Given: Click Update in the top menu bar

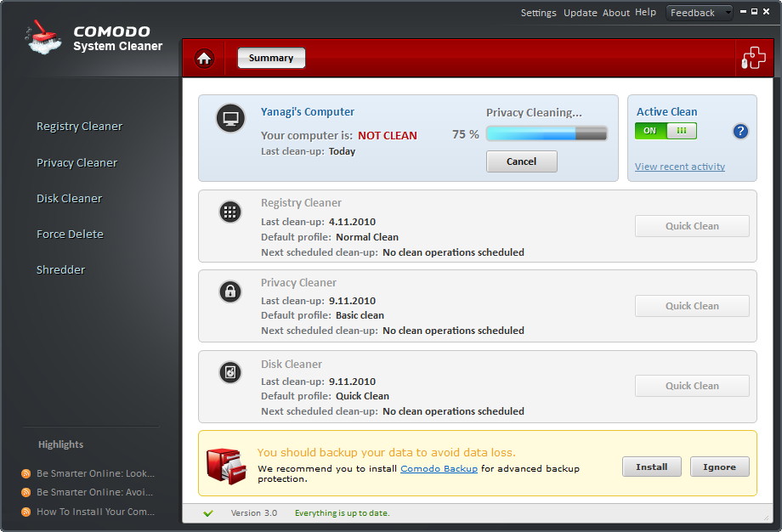Looking at the screenshot, I should click(x=581, y=12).
